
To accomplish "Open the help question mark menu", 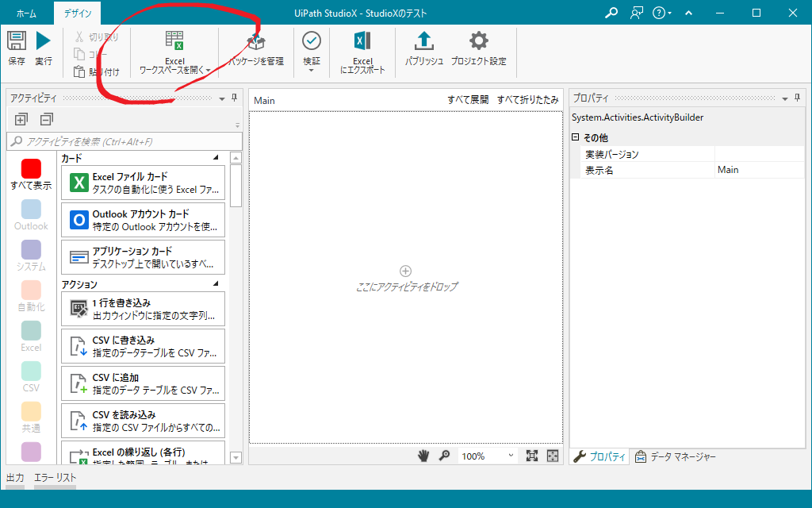I will pyautogui.click(x=661, y=13).
